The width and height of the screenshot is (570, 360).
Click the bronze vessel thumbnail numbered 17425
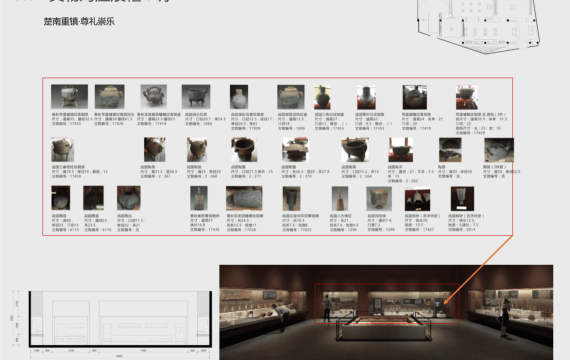(69, 96)
